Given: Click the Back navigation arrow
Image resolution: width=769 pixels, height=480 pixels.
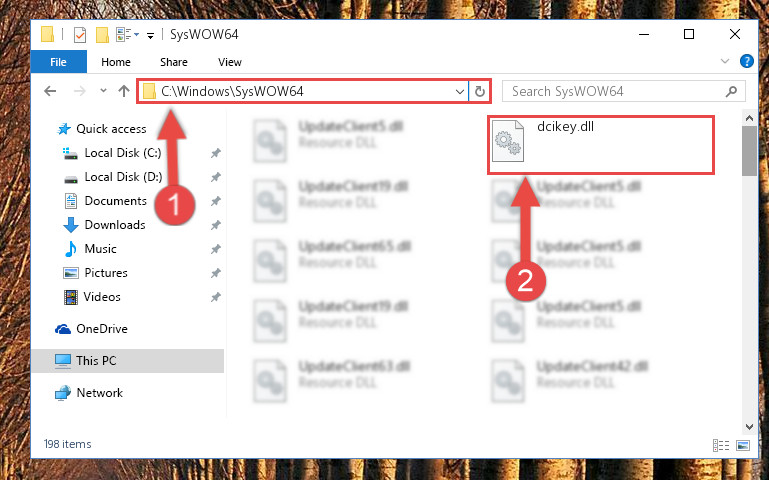Looking at the screenshot, I should (x=50, y=91).
